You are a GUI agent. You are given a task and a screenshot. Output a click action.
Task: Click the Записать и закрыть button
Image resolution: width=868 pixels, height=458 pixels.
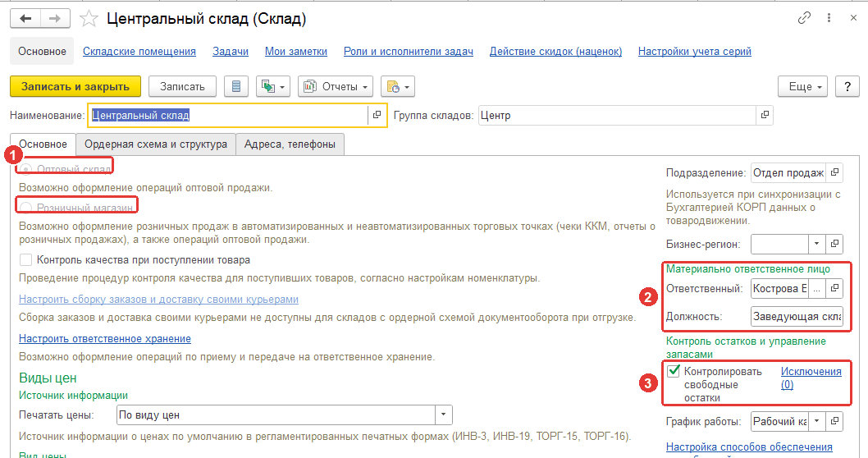point(75,86)
